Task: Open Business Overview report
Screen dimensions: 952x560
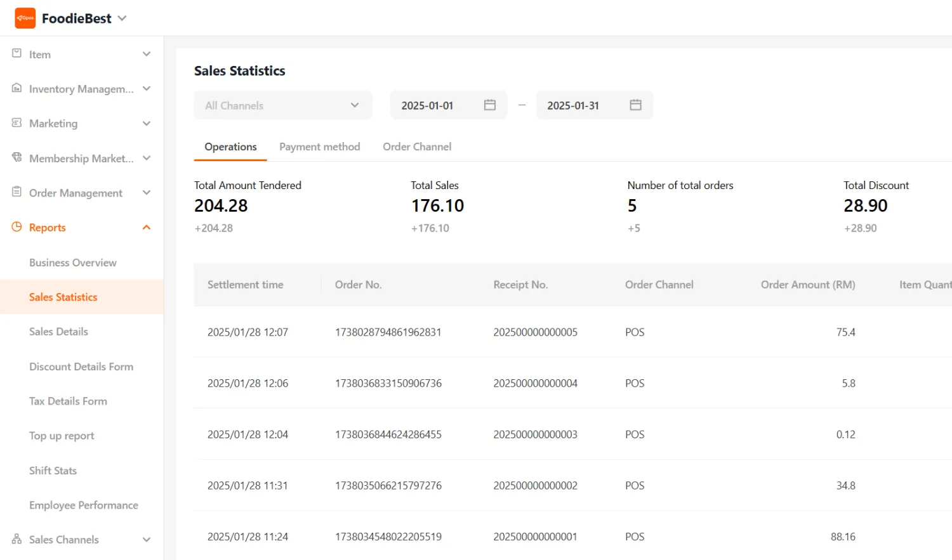Action: [x=73, y=263]
